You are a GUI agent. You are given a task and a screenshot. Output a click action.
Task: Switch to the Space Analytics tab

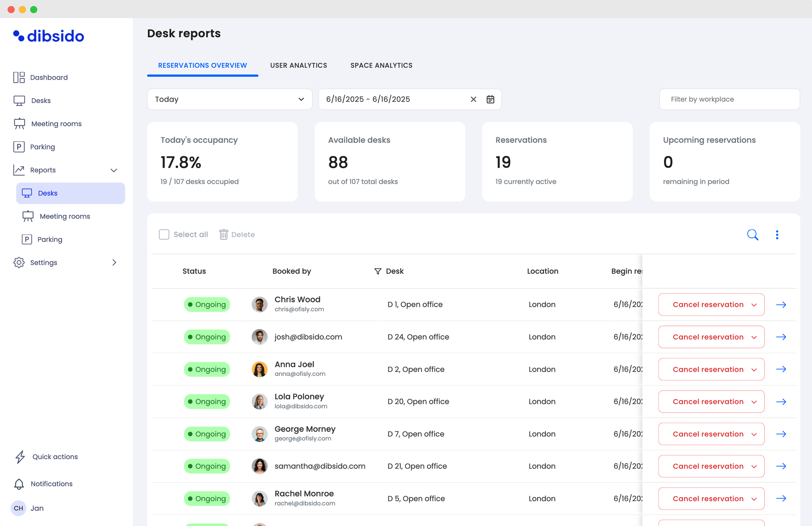(x=381, y=65)
